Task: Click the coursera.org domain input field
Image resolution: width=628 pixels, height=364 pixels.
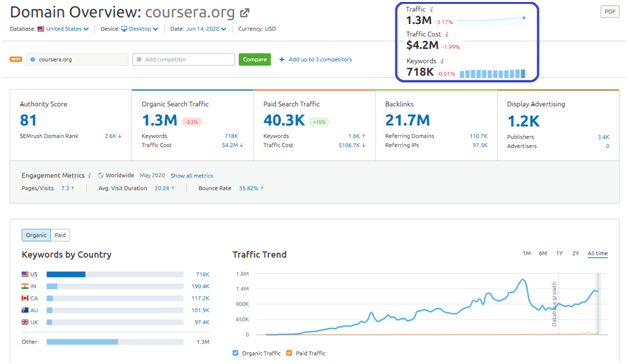Action: (77, 59)
